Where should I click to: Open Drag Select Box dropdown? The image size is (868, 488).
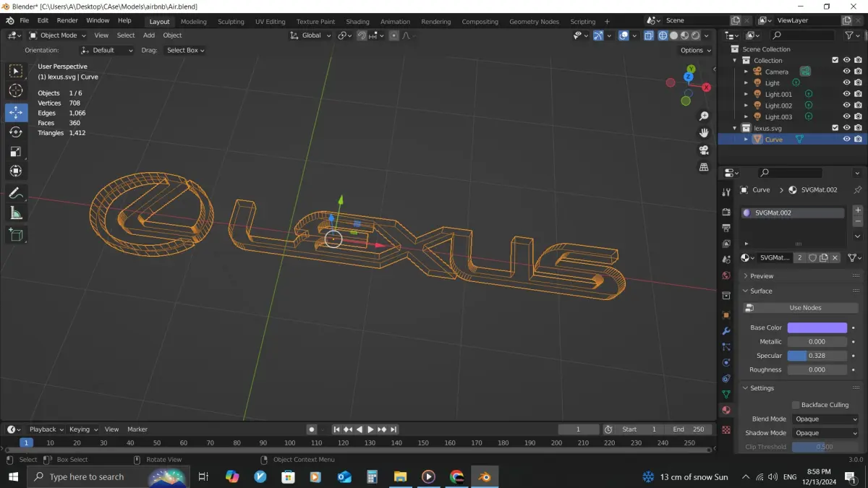[x=184, y=50]
